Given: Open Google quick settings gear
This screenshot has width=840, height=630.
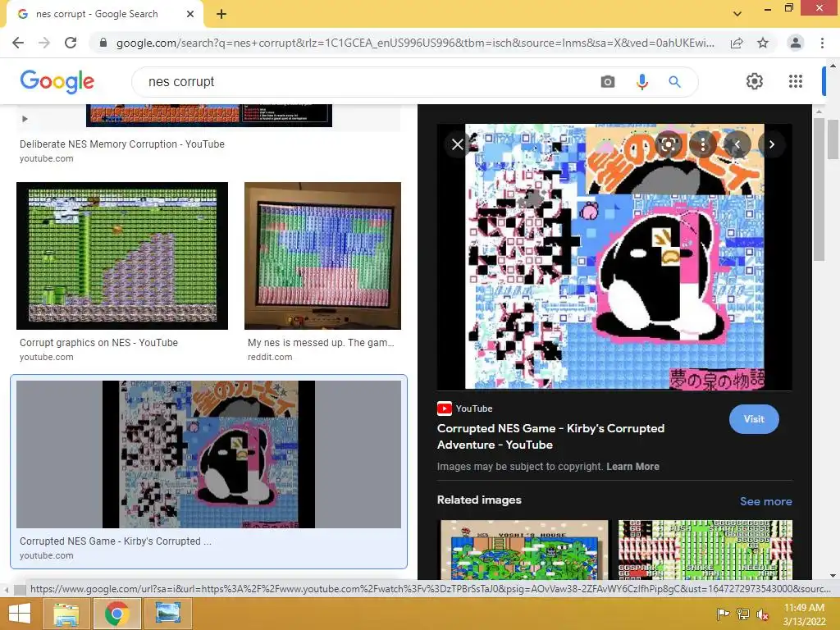Looking at the screenshot, I should [x=755, y=81].
